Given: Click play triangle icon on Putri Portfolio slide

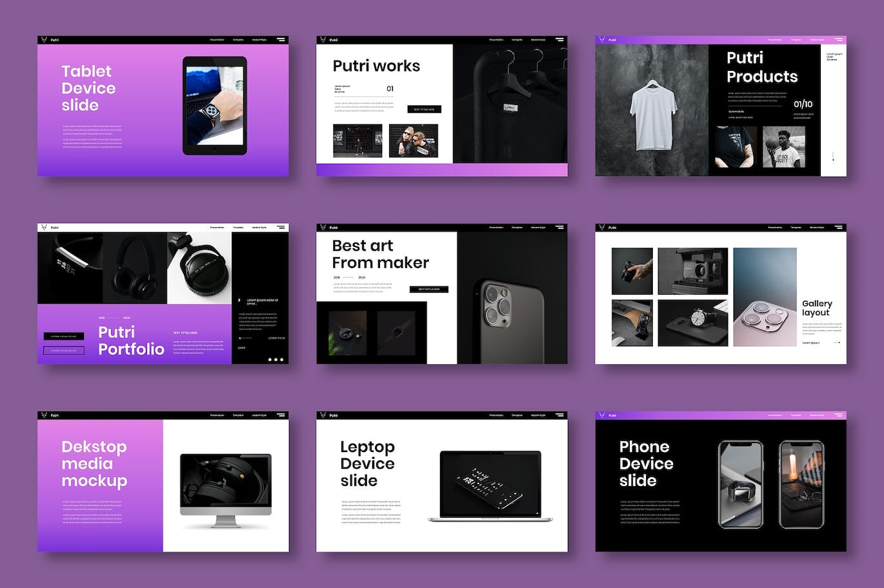Looking at the screenshot, I should coord(239,300).
